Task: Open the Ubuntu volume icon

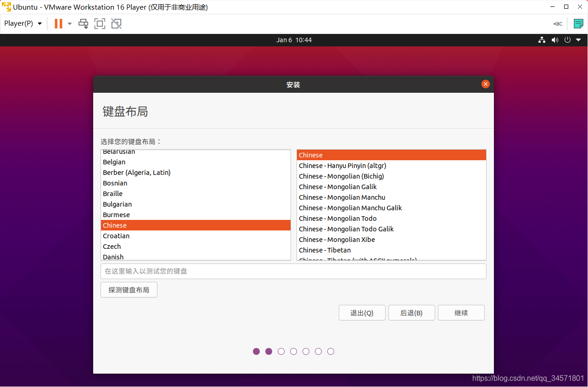Action: 555,40
